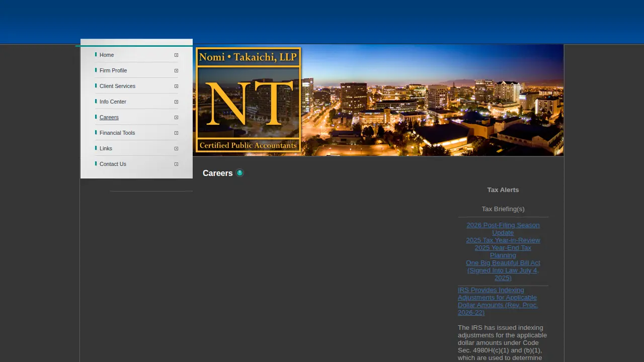
Task: Click the Nomi Takaichi LLP logo
Action: [248, 100]
